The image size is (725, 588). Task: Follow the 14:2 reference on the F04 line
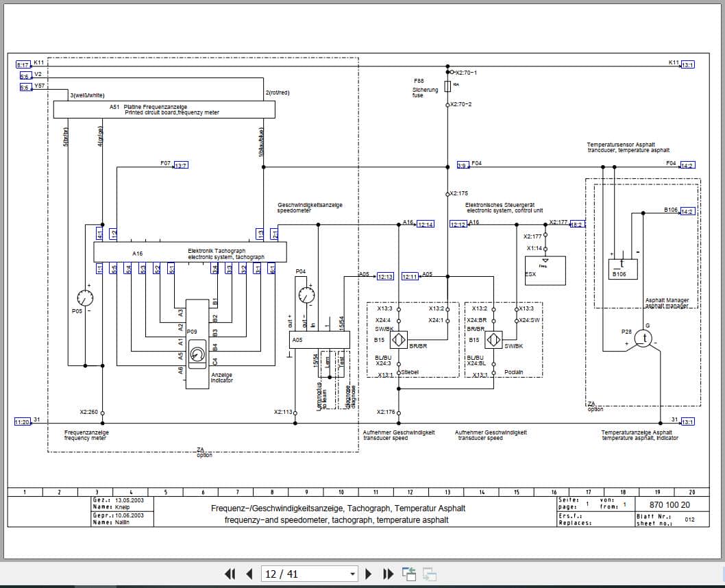pos(687,165)
